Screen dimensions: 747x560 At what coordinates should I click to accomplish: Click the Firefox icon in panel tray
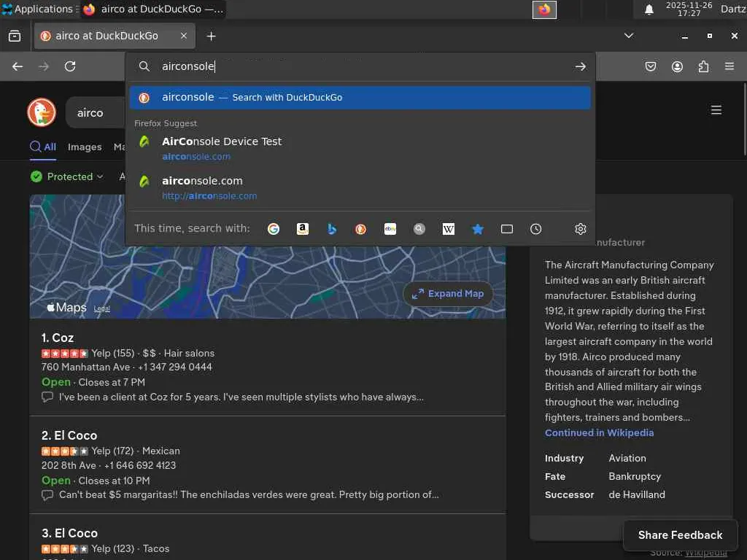544,9
